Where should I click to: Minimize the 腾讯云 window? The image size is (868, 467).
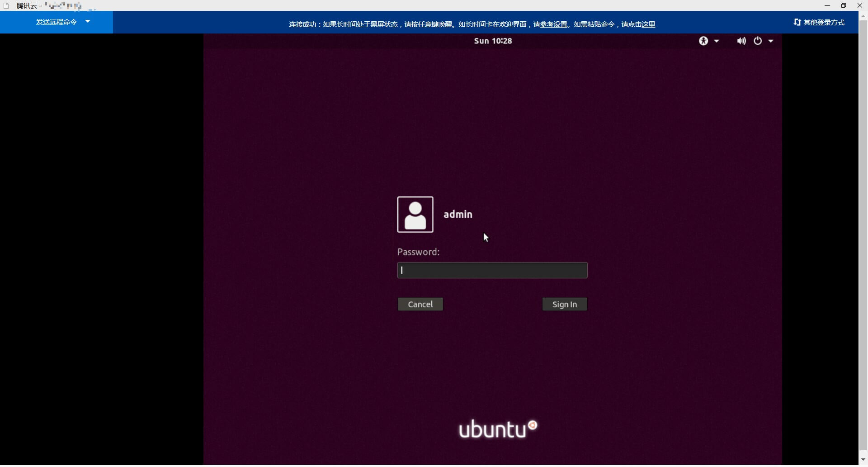click(x=827, y=5)
